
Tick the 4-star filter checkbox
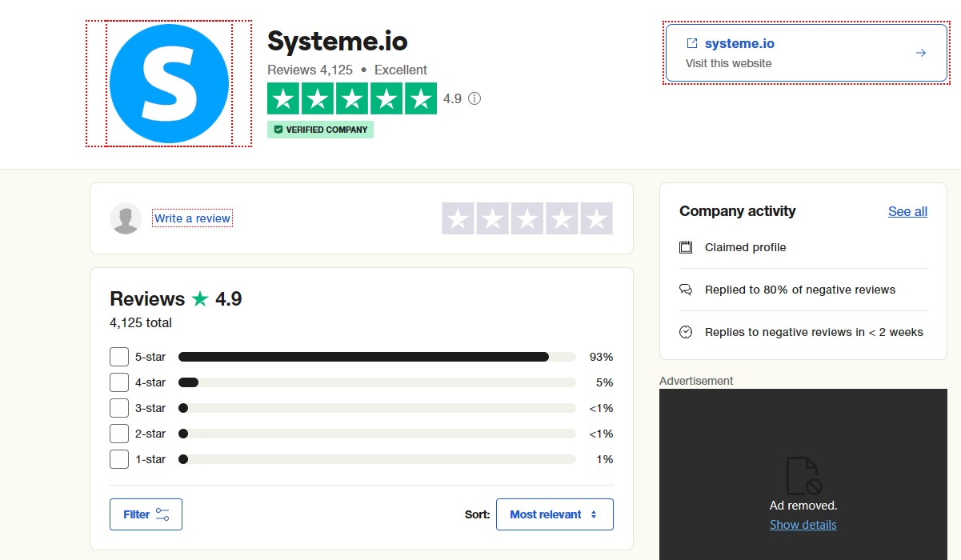[x=119, y=382]
